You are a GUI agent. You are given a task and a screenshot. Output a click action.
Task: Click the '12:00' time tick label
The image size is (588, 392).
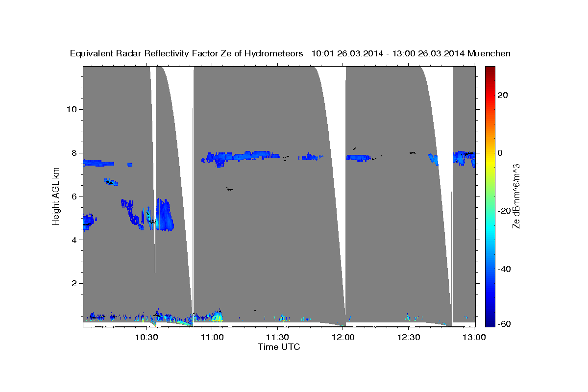coord(343,337)
